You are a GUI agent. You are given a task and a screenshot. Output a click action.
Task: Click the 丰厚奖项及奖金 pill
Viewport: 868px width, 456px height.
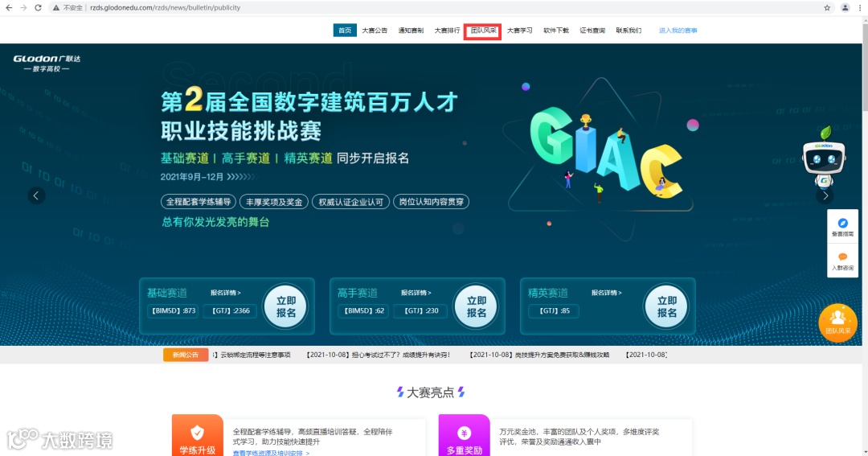[x=274, y=202]
